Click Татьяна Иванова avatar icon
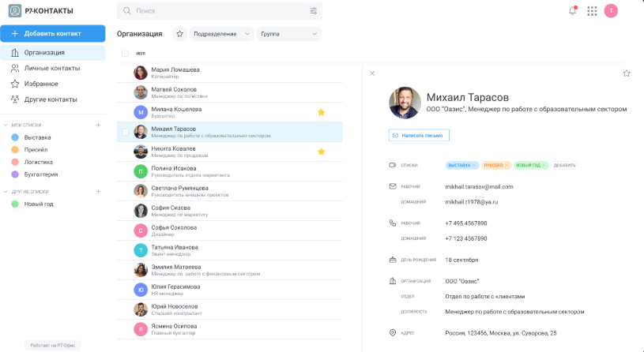The image size is (644, 352). [x=141, y=250]
